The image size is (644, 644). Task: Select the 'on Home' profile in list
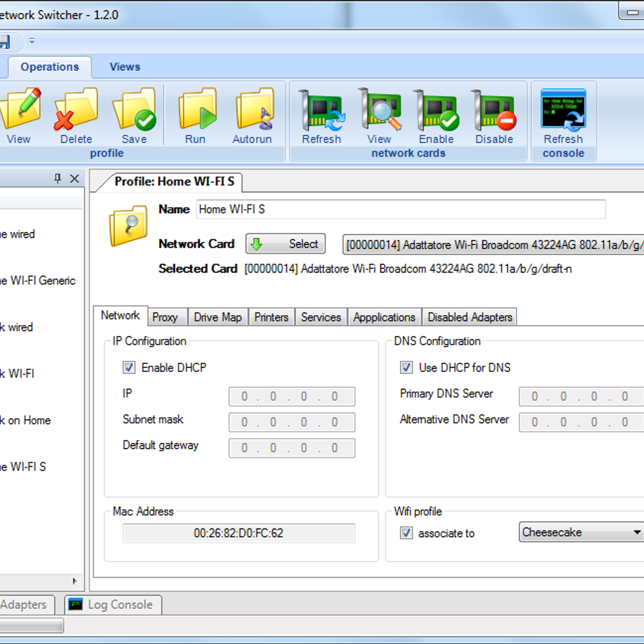pyautogui.click(x=25, y=420)
